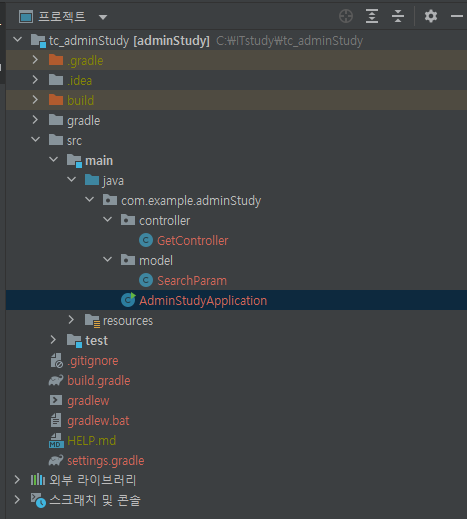Select 스크래치 및 콘솔 label

(x=95, y=500)
